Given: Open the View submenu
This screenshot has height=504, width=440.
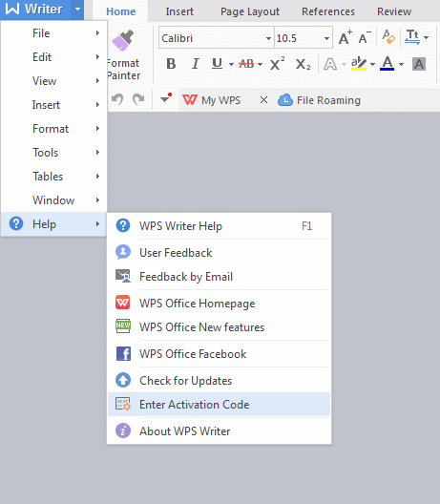Looking at the screenshot, I should (x=53, y=81).
